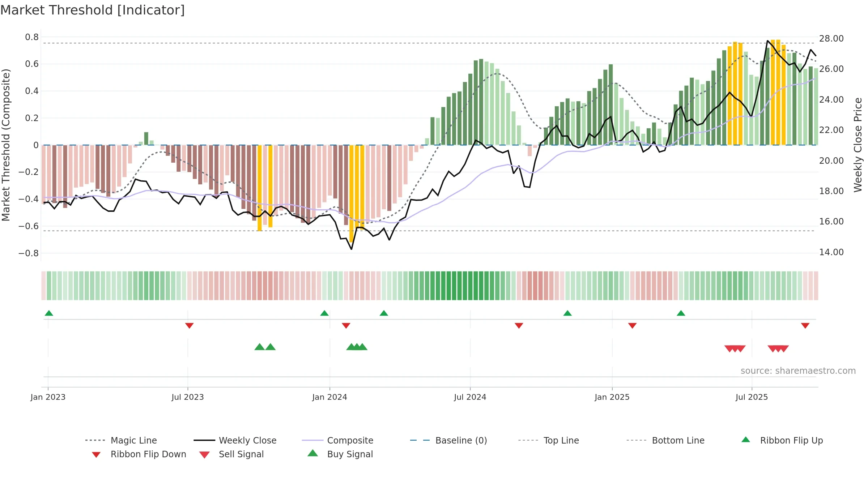This screenshot has height=488, width=868.
Task: Toggle the Sell Signal legend entry
Action: tap(231, 454)
